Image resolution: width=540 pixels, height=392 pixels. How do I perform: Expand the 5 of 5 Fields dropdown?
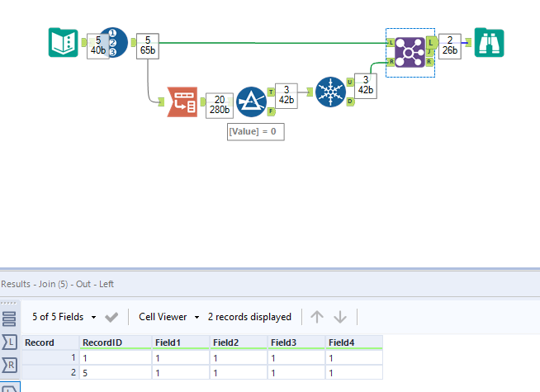[x=64, y=317]
